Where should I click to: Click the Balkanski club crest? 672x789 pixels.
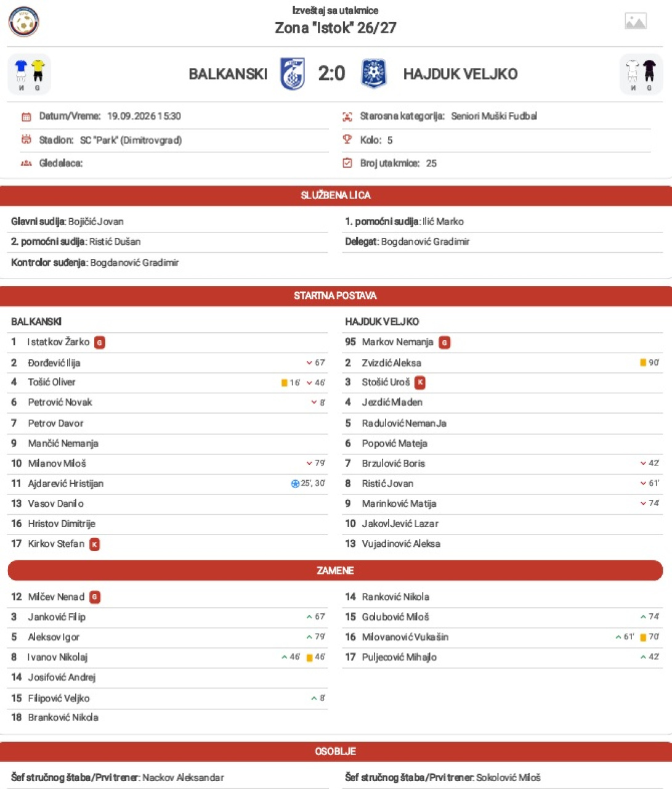[x=293, y=74]
